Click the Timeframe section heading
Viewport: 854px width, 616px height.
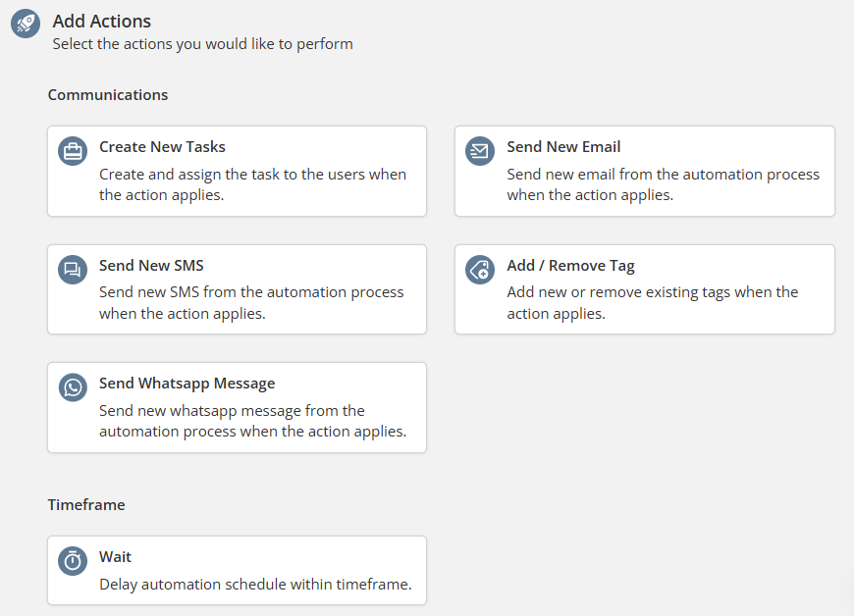86,505
